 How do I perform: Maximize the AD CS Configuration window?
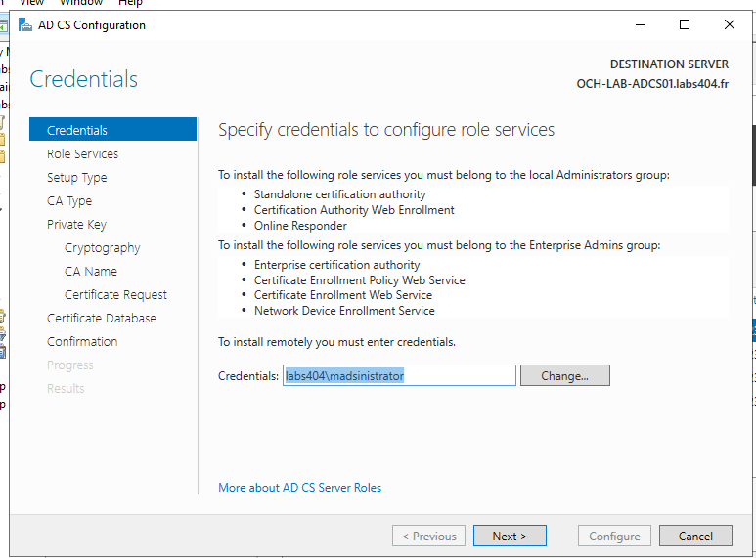click(x=685, y=24)
